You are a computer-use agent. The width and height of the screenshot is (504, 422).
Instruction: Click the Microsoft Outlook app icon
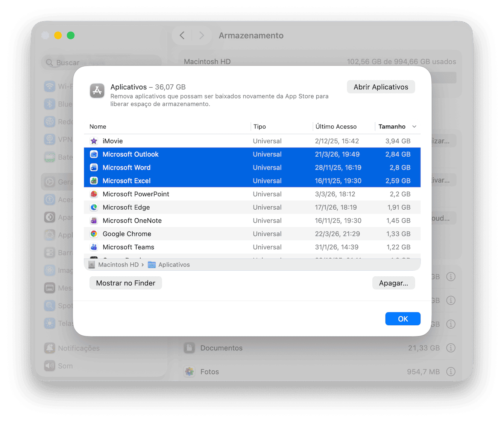click(94, 154)
